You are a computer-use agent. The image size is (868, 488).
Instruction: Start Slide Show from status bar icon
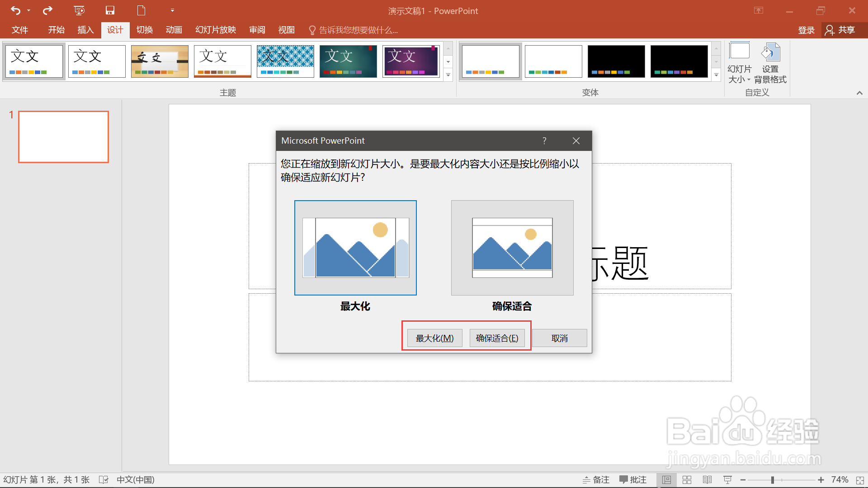coord(728,479)
